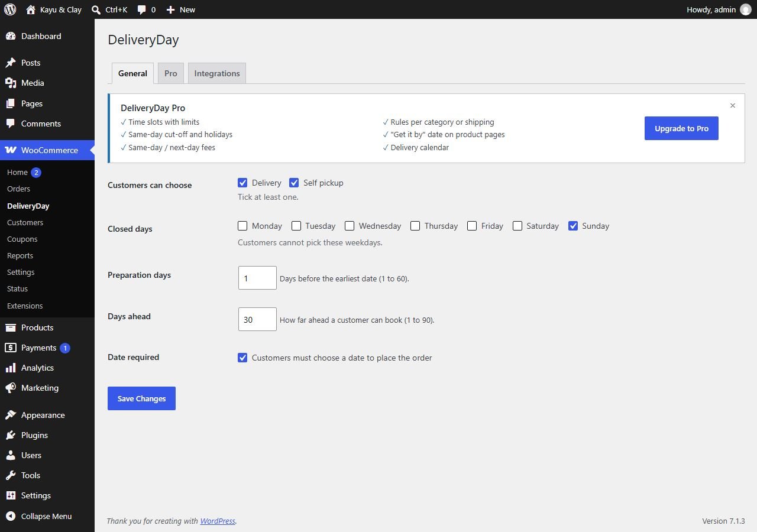Select the General tab

(132, 73)
